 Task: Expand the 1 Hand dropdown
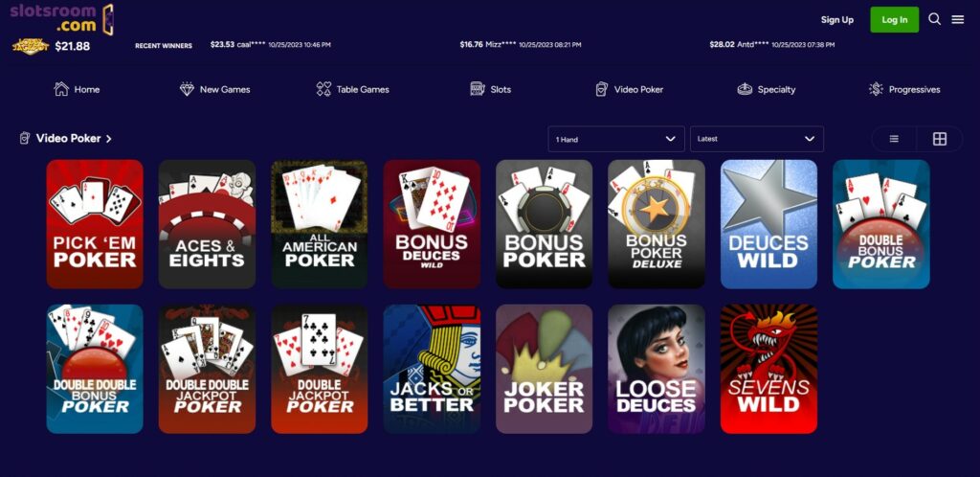(616, 139)
